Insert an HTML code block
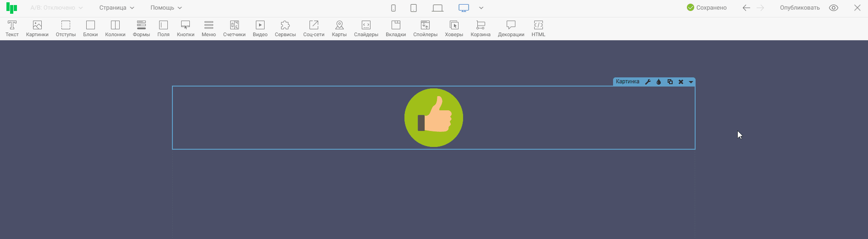This screenshot has width=868, height=239. tap(538, 28)
